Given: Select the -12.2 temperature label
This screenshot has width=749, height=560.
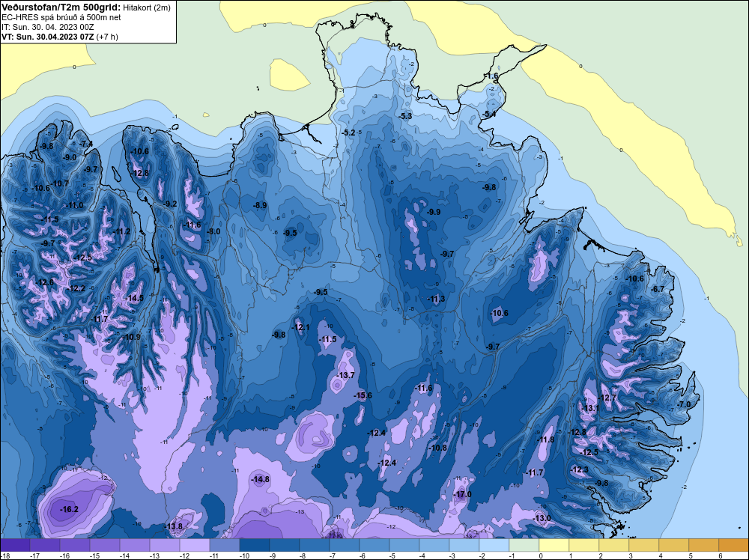Looking at the screenshot, I should pos(76,288).
